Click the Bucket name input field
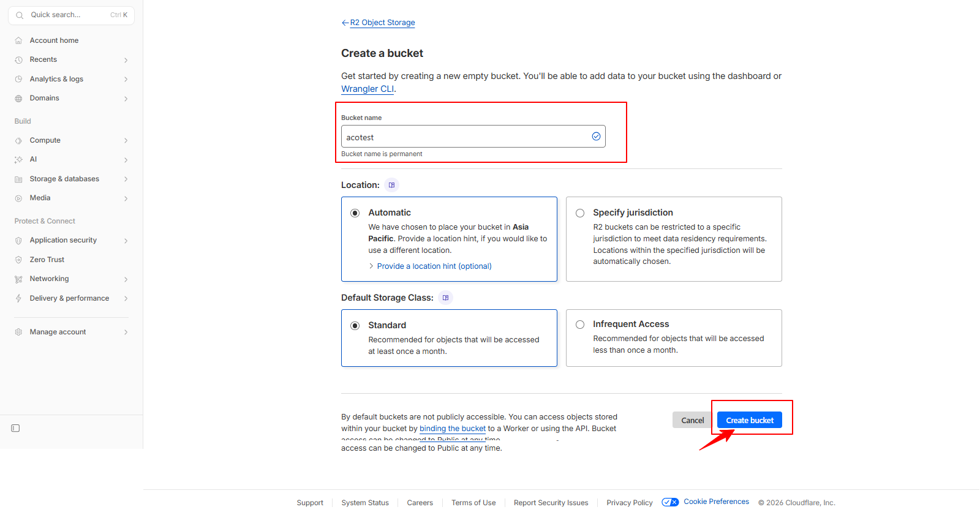The image size is (980, 515). (466, 137)
